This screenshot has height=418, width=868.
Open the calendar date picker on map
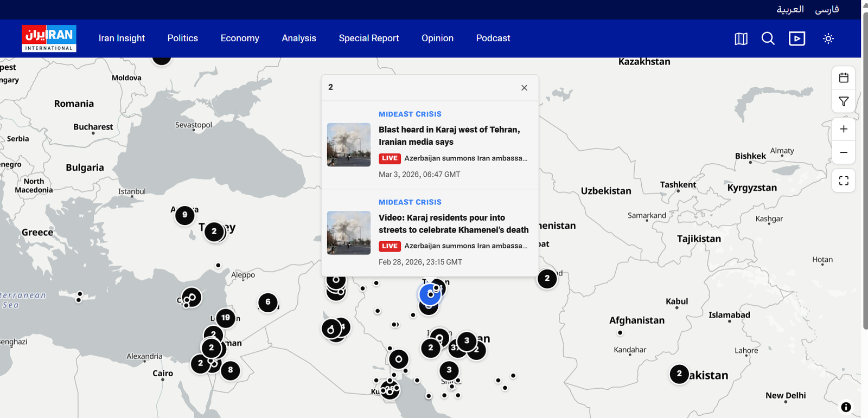(x=844, y=78)
